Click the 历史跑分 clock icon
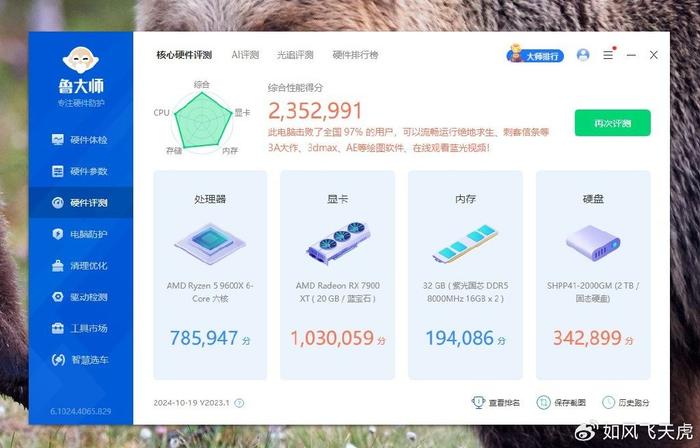This screenshot has height=448, width=700. [x=608, y=402]
